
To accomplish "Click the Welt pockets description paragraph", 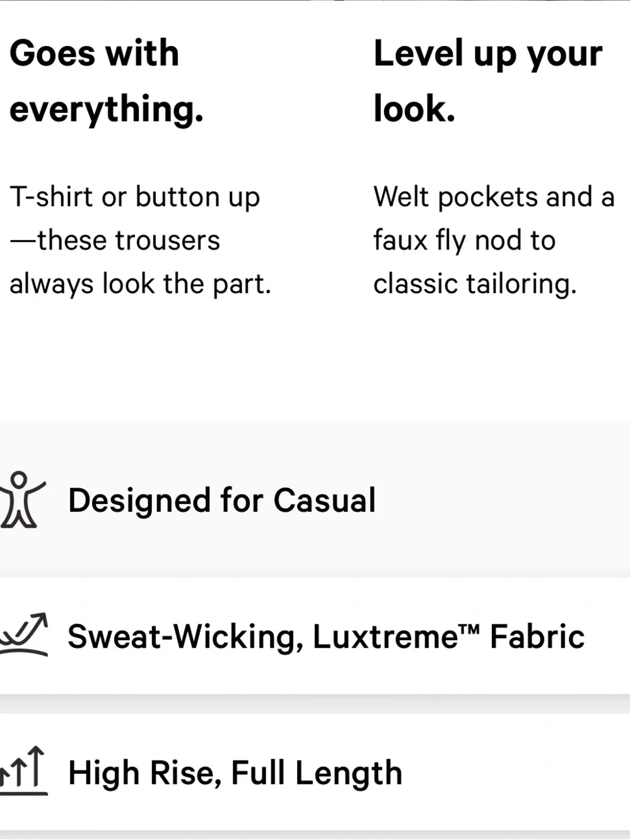I will click(x=494, y=240).
